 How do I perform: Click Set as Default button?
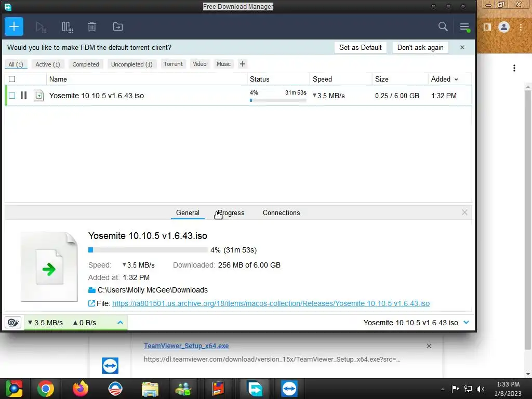point(361,47)
